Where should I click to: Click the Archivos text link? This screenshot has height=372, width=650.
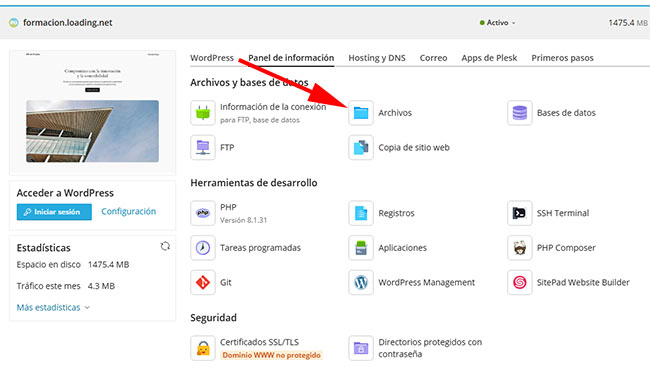point(395,112)
